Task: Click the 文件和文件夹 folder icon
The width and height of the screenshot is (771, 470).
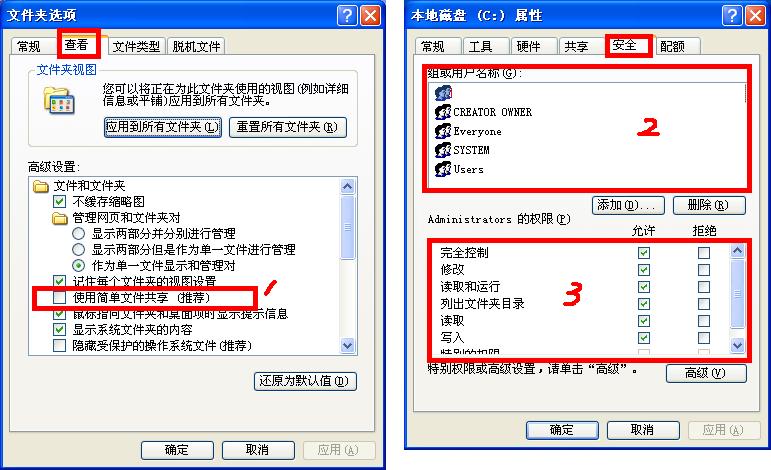Action: click(40, 186)
